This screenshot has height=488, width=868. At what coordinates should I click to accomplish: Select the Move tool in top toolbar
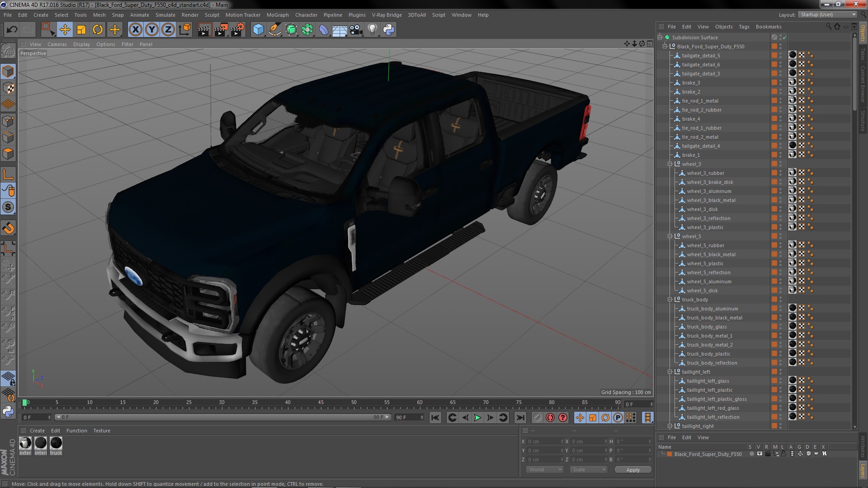click(65, 30)
